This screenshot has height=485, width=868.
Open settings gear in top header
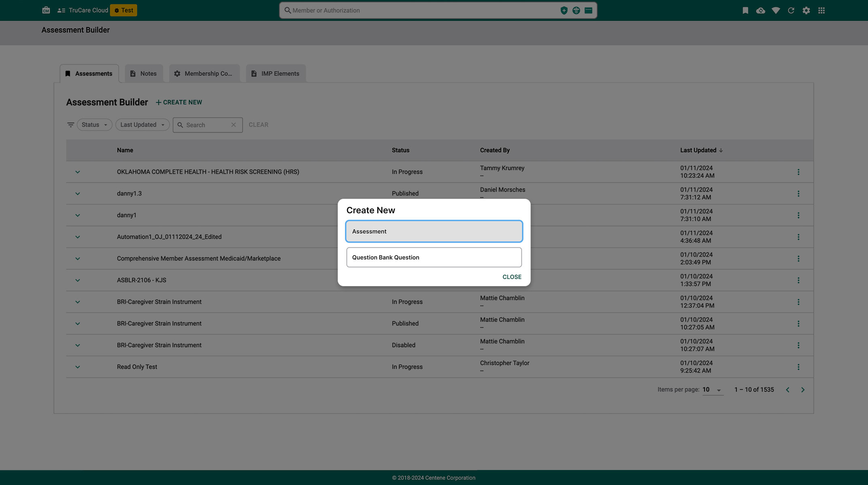click(x=806, y=11)
